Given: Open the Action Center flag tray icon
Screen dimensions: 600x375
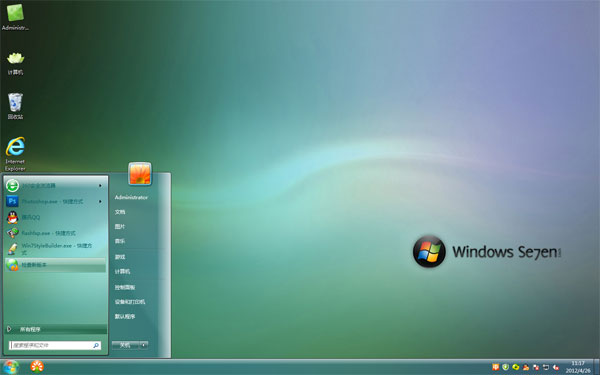Looking at the screenshot, I should point(536,367).
